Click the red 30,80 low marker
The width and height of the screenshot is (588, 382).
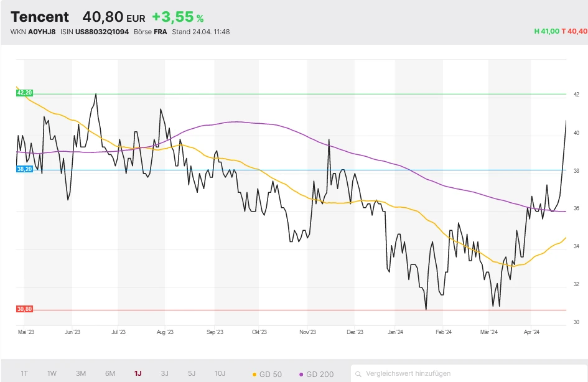[x=24, y=309]
